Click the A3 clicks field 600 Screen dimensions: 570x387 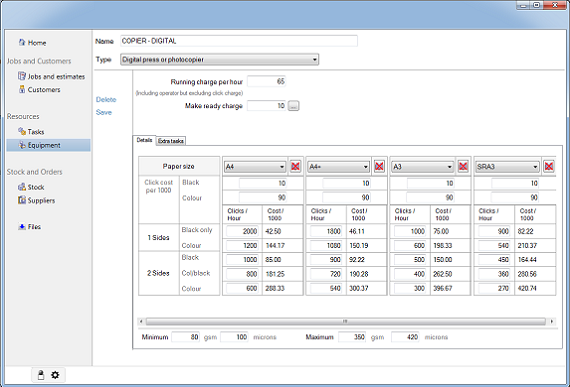(x=410, y=245)
